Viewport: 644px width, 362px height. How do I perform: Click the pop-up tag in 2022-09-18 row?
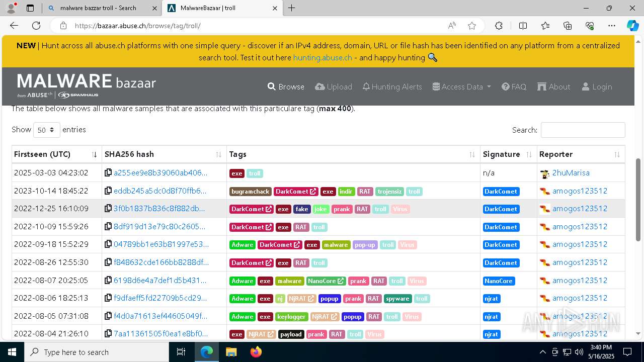point(365,245)
